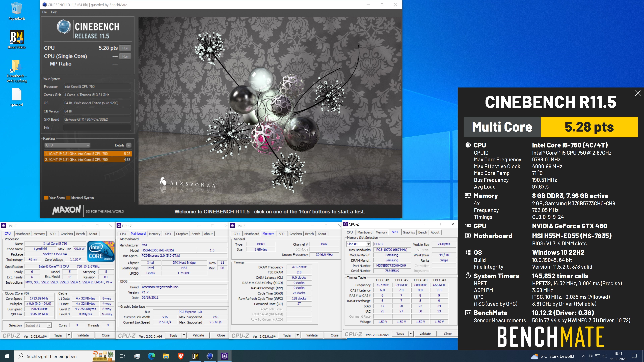Click the Cinebench Info input field
The image size is (644, 362).
pyautogui.click(x=97, y=128)
